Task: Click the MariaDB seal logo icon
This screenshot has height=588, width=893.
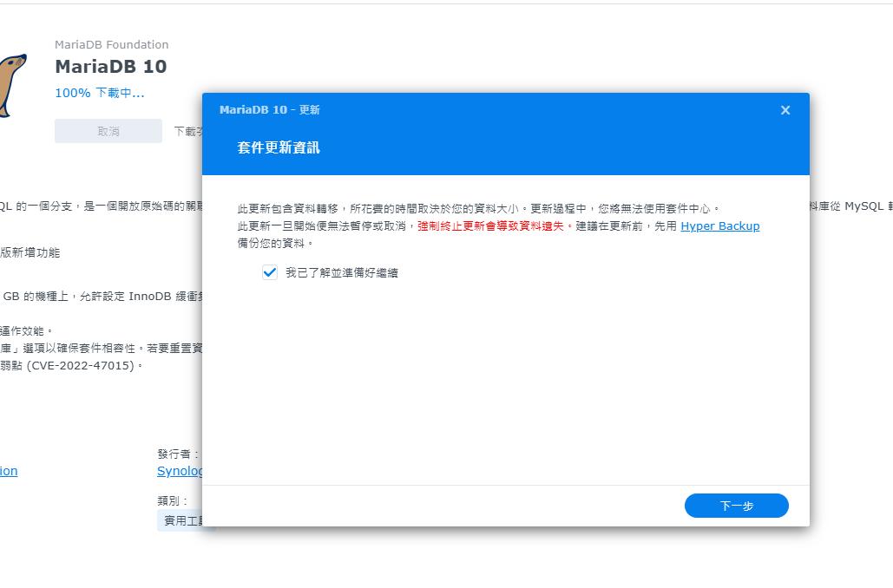Action: (12, 84)
